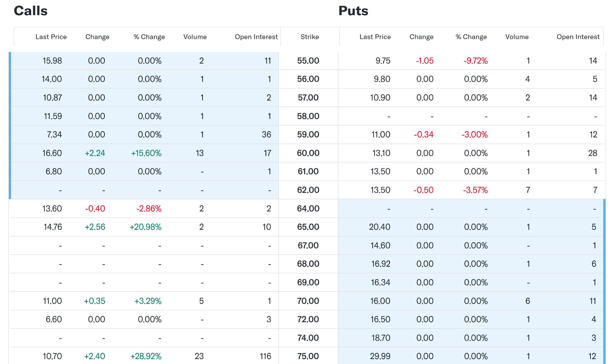The width and height of the screenshot is (608, 364).
Task: Click the Calls Last Price column header
Action: tap(51, 37)
